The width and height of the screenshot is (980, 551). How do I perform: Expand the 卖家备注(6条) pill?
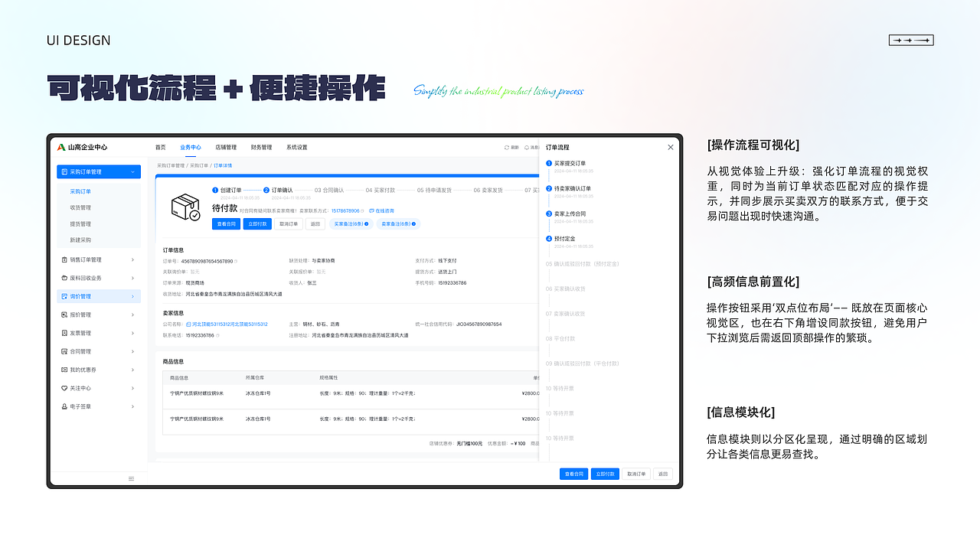tap(398, 224)
